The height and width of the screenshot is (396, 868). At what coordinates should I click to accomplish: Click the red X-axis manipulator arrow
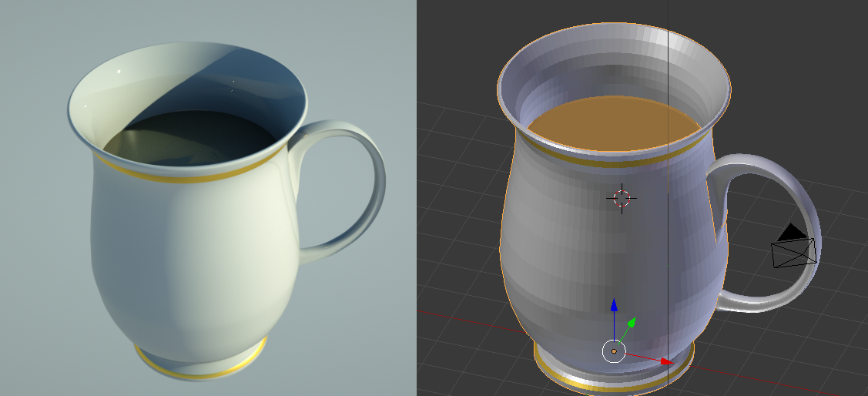tap(665, 361)
